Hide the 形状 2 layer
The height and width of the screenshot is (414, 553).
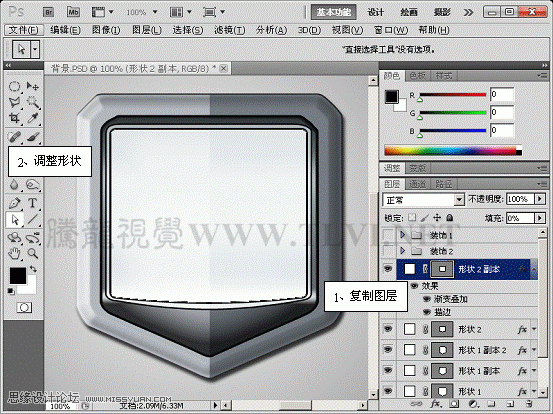point(388,329)
